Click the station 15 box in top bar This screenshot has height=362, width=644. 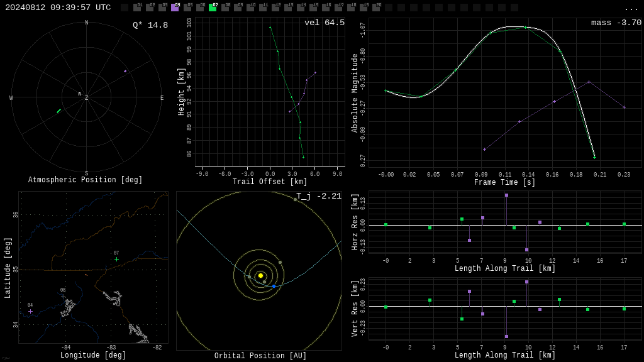(x=313, y=7)
